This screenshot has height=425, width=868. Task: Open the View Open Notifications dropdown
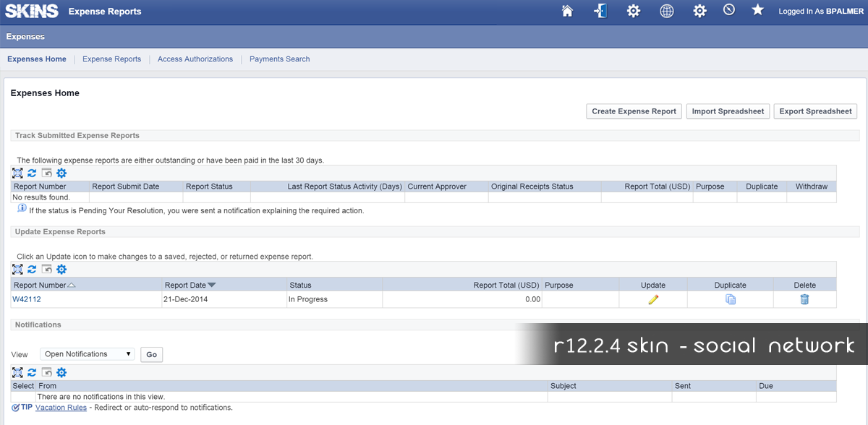pos(87,354)
